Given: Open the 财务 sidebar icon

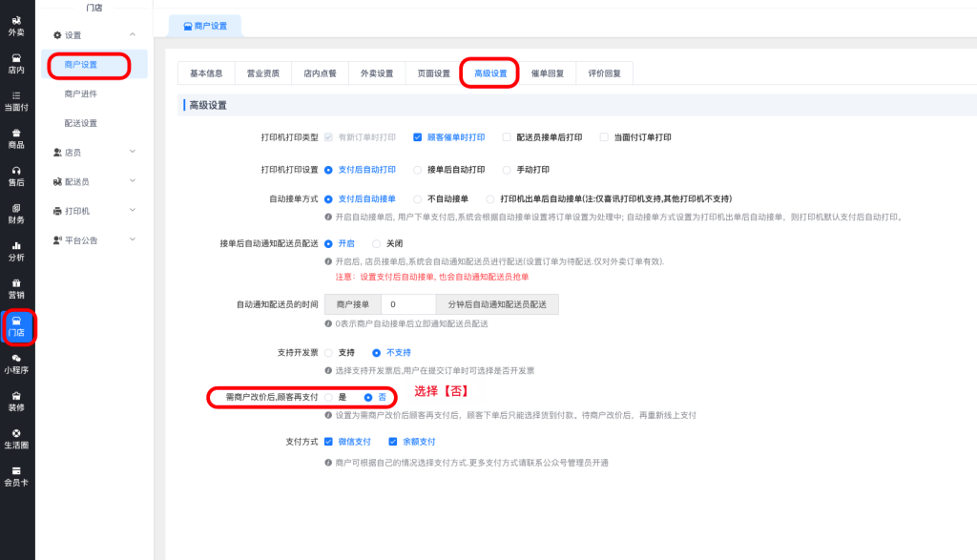Looking at the screenshot, I should pos(16,213).
